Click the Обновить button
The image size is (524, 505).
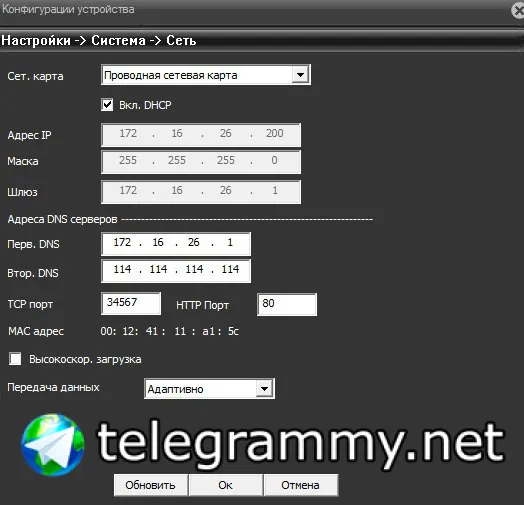(x=150, y=485)
